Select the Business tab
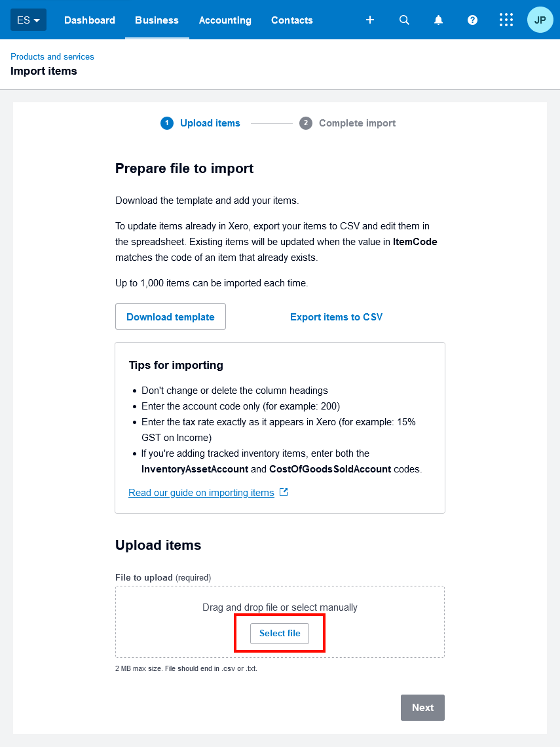 point(157,20)
